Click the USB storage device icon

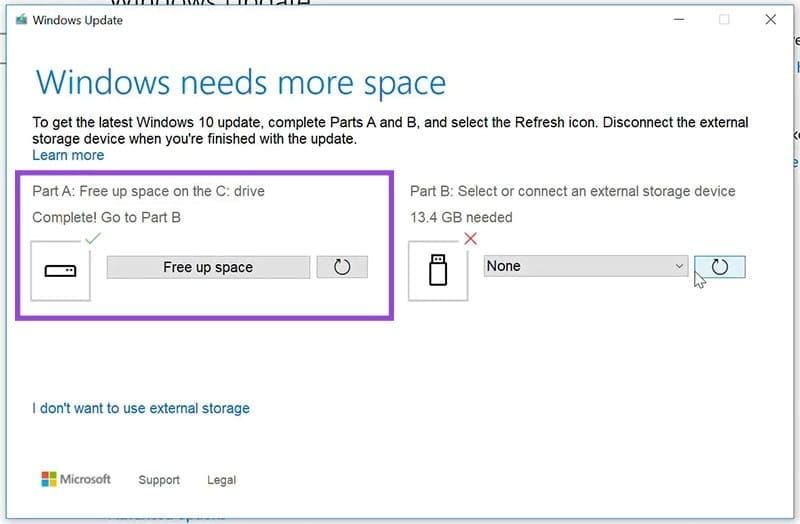click(438, 270)
